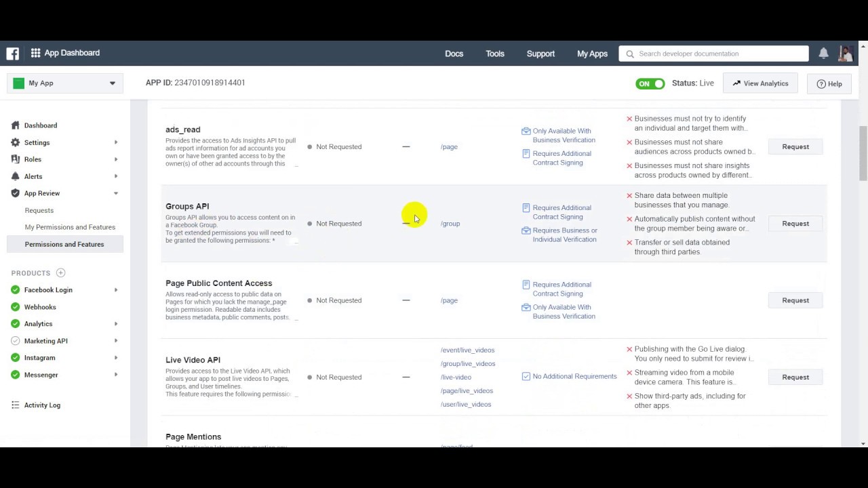Request Page Public Content Access
The height and width of the screenshot is (488, 868).
coord(795,300)
